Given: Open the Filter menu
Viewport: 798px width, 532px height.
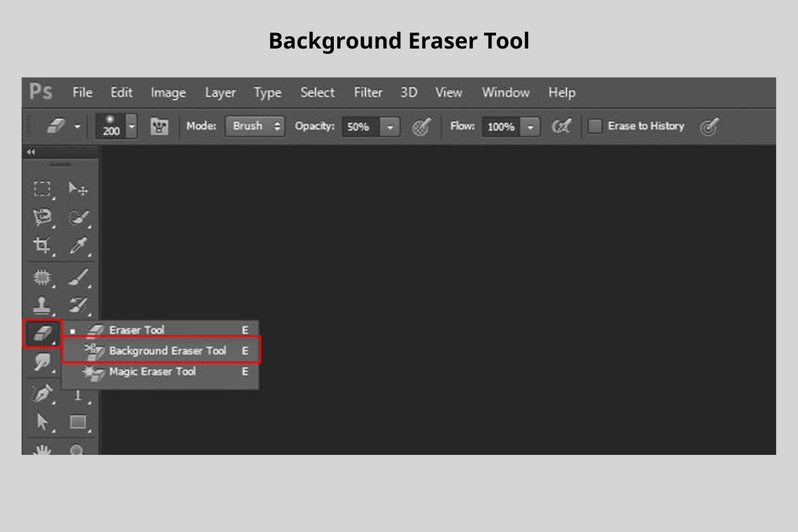Looking at the screenshot, I should (367, 92).
